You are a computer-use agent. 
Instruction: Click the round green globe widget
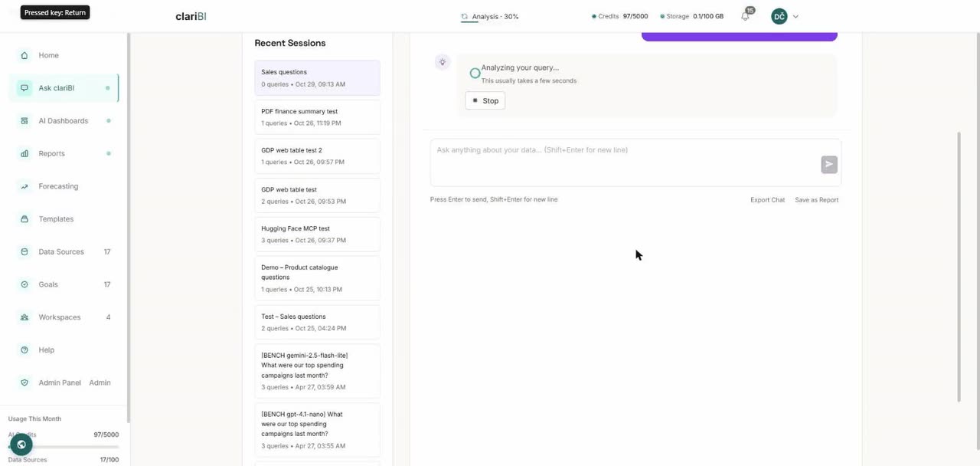pyautogui.click(x=21, y=445)
